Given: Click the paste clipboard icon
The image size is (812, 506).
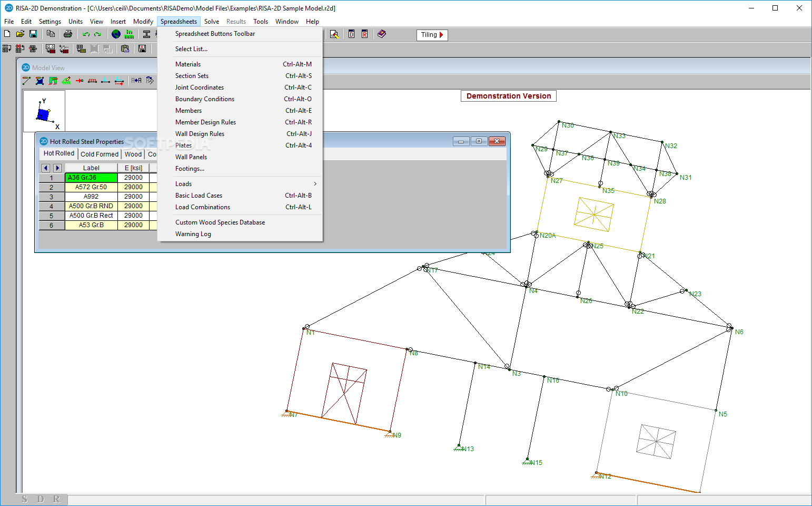Looking at the screenshot, I should [x=125, y=48].
